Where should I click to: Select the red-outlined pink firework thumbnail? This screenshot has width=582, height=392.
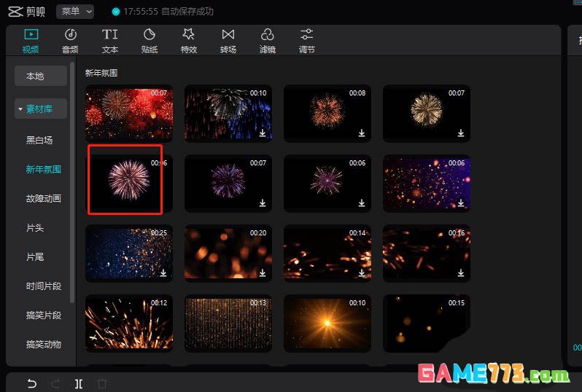[125, 179]
